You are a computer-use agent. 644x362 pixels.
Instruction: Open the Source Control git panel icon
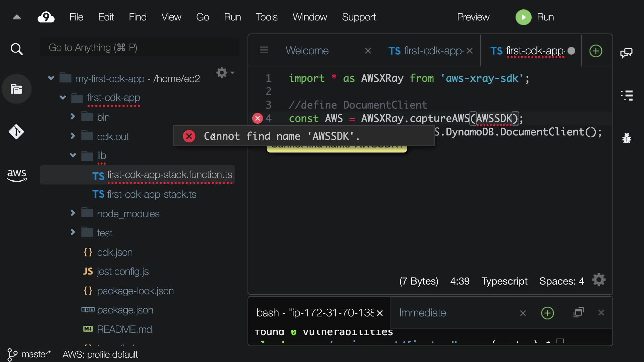pyautogui.click(x=16, y=132)
